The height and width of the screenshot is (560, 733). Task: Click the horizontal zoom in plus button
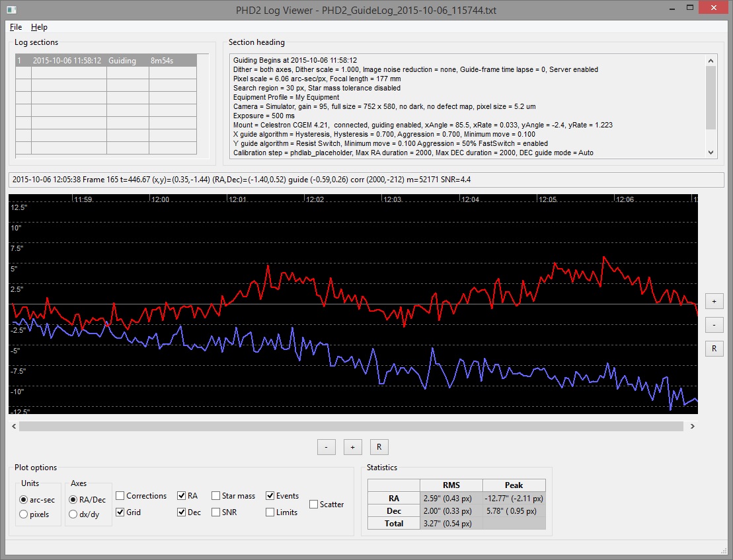(x=352, y=447)
